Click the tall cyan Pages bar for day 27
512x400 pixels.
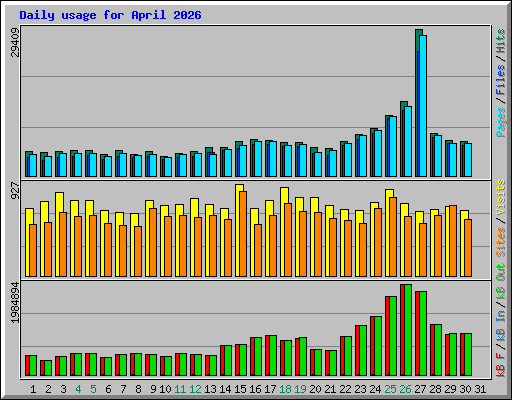(x=423, y=106)
